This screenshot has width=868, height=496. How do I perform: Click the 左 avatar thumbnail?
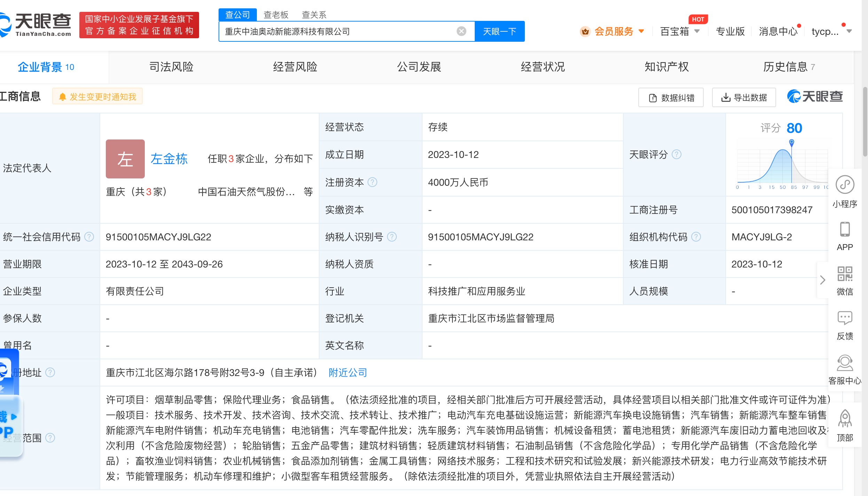(x=125, y=159)
